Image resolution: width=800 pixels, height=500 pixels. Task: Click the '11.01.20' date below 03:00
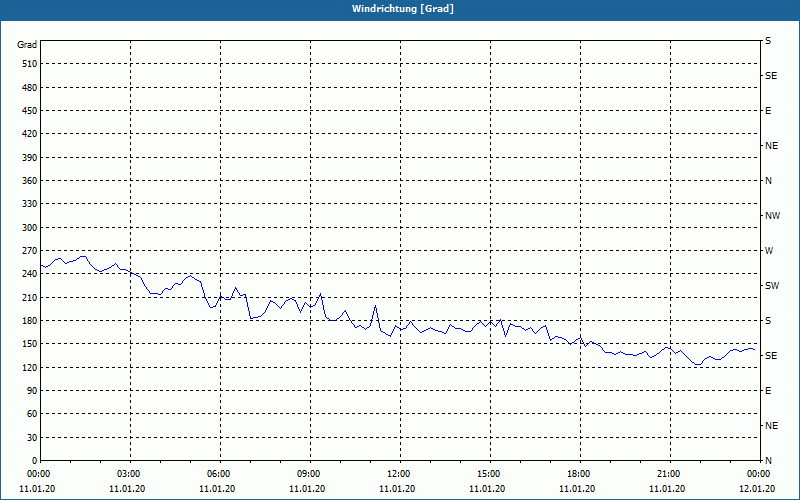click(x=127, y=489)
